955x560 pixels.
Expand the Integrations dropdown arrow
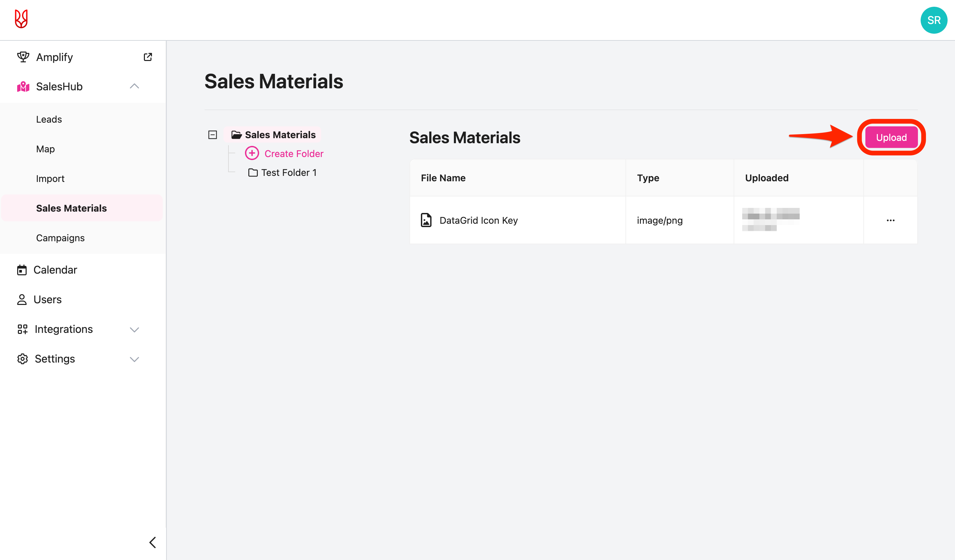[x=134, y=329]
